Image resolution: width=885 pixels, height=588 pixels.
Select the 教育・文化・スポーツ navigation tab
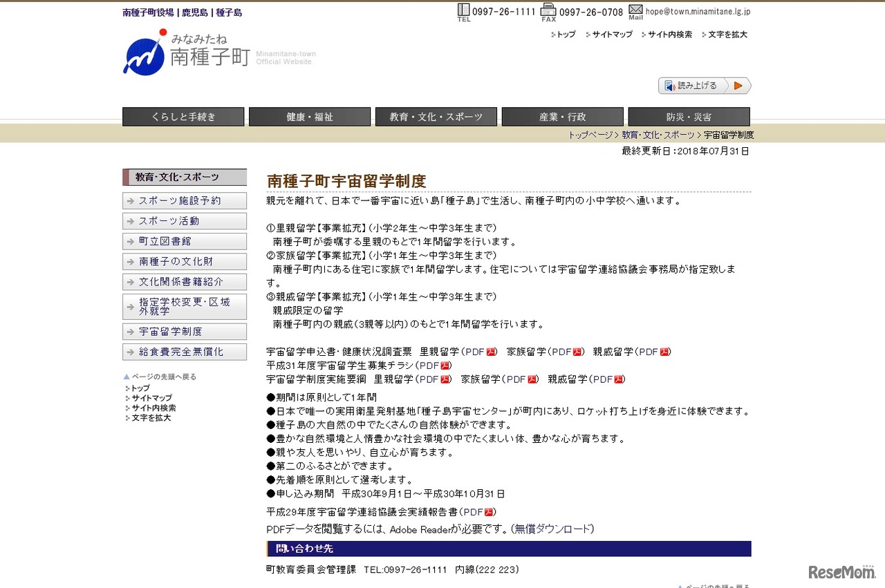click(x=436, y=116)
